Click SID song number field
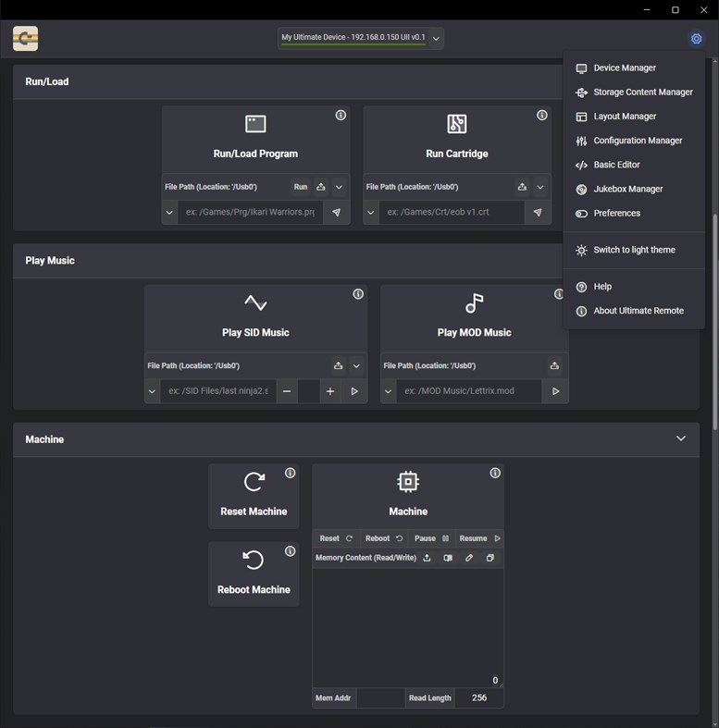Image resolution: width=719 pixels, height=728 pixels. point(308,391)
